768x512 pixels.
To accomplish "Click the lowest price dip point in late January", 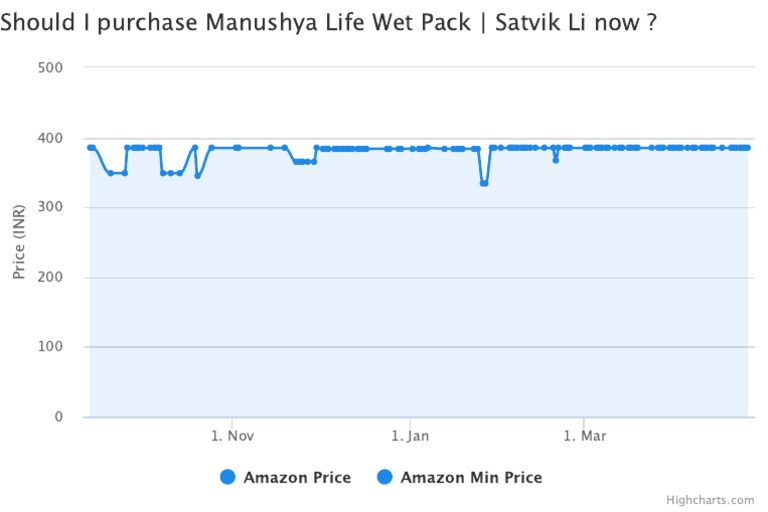I will [484, 183].
